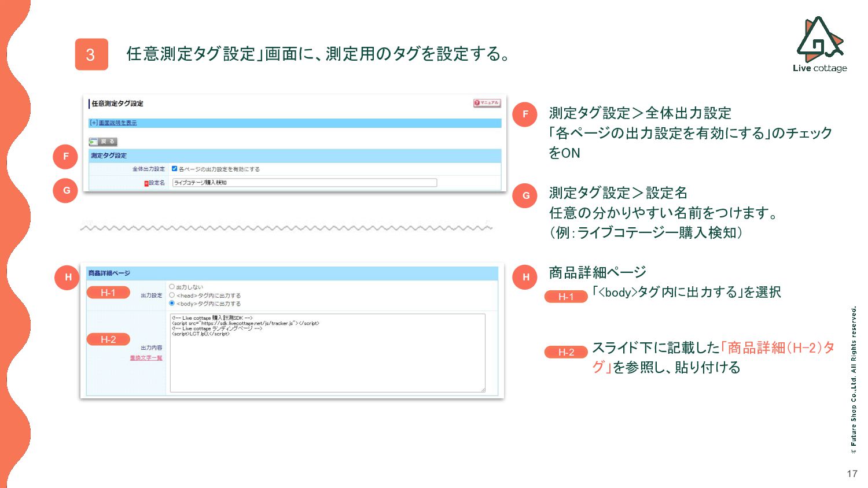Click the 測定タグ設定 section header
The image size is (868, 488).
tap(295, 156)
